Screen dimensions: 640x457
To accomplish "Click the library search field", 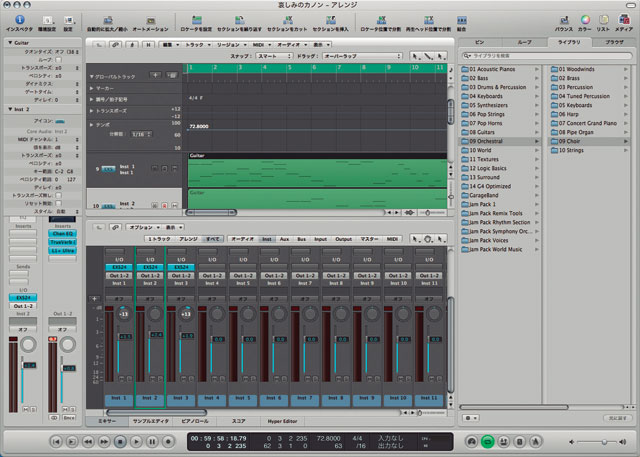I will point(547,55).
